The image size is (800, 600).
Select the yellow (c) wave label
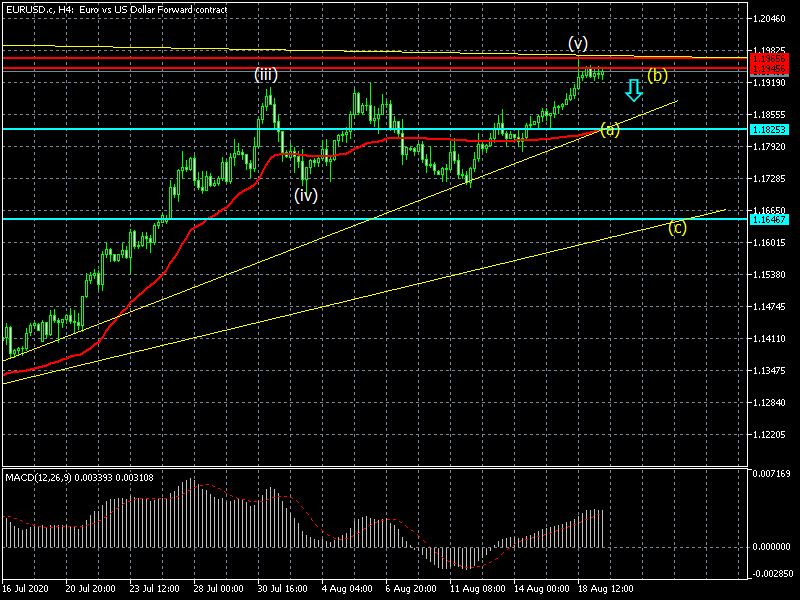coord(677,227)
